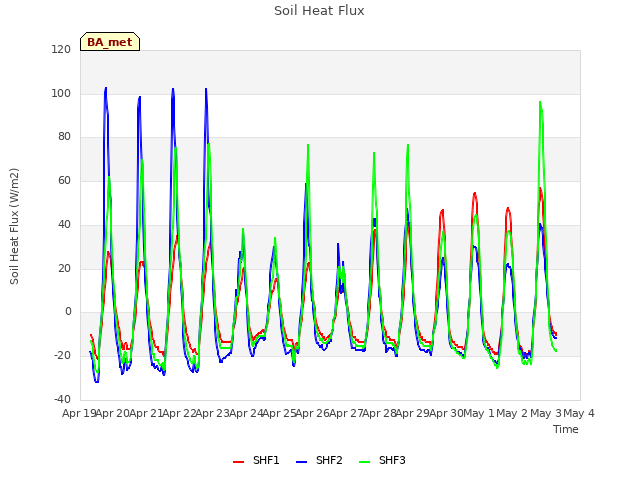Click the 60 y-axis tick label
The height and width of the screenshot is (480, 640).
pyautogui.click(x=64, y=180)
